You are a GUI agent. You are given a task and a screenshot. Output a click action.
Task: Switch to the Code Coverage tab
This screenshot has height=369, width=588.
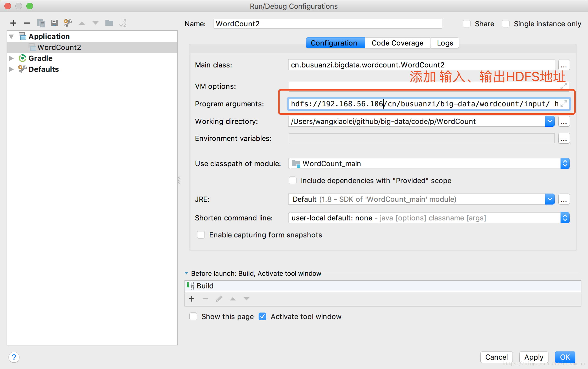pos(397,43)
